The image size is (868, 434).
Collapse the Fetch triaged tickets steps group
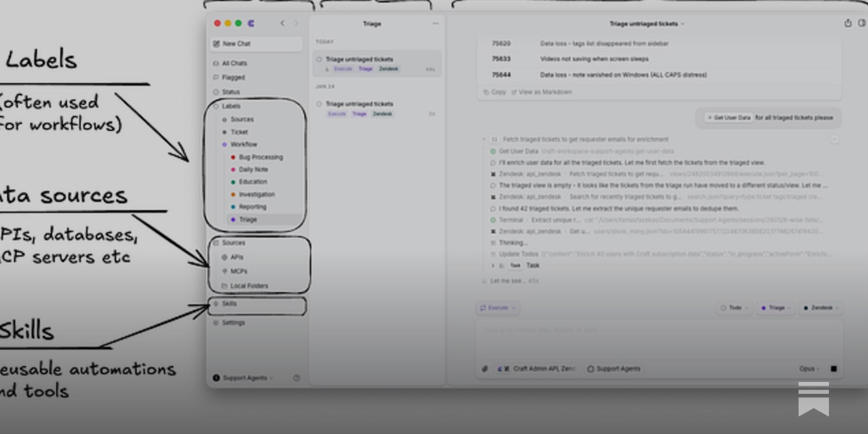[484, 139]
